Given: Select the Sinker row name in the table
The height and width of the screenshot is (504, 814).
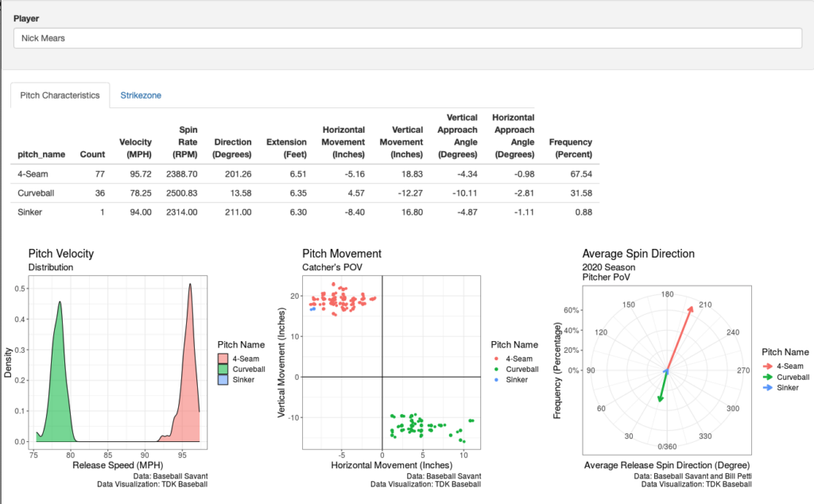Looking at the screenshot, I should (x=30, y=211).
